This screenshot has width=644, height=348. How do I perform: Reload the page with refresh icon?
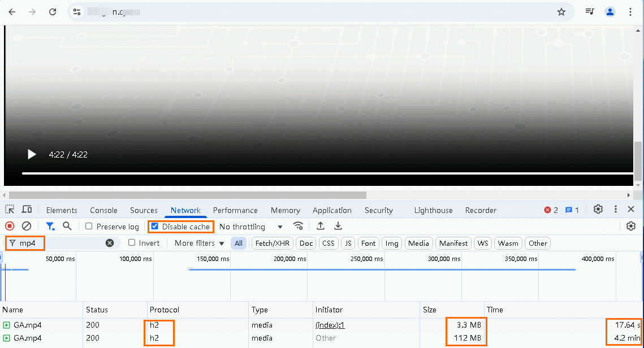coord(53,12)
